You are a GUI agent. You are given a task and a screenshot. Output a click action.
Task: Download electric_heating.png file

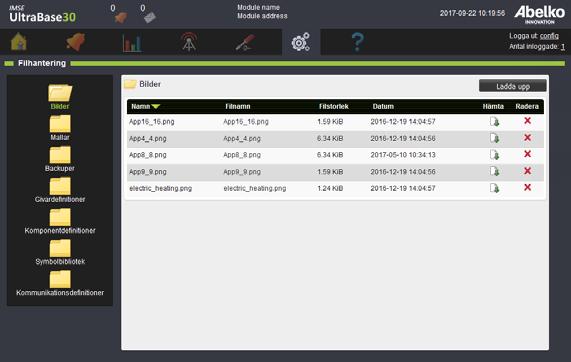tap(494, 188)
